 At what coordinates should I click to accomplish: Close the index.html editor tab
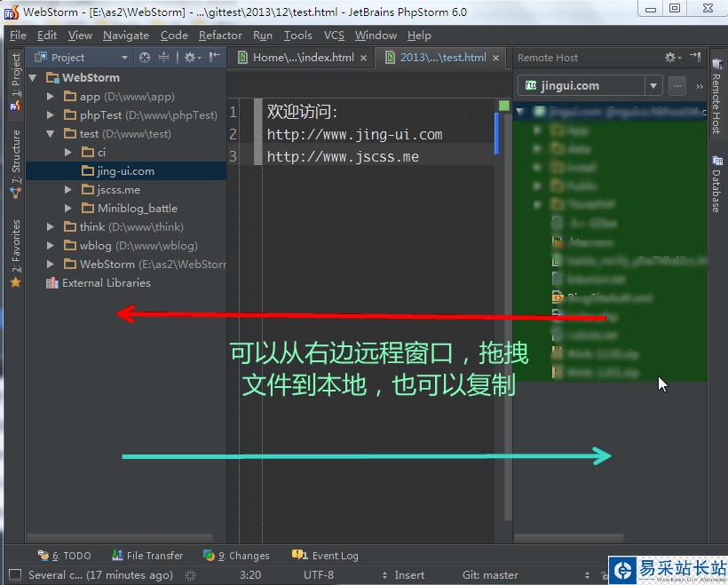363,58
